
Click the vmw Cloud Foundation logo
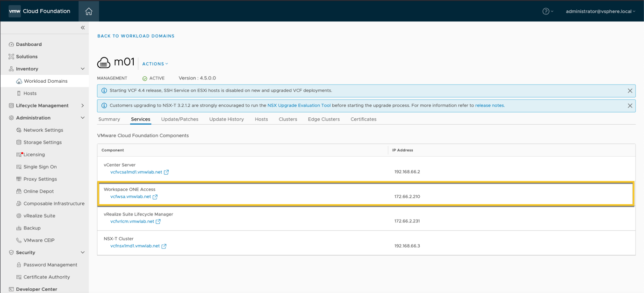tap(40, 11)
